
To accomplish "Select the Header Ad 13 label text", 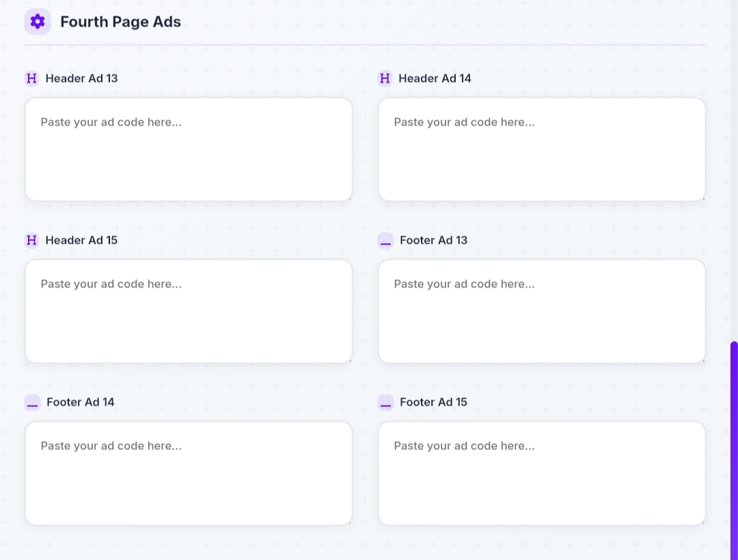I will 81,79.
